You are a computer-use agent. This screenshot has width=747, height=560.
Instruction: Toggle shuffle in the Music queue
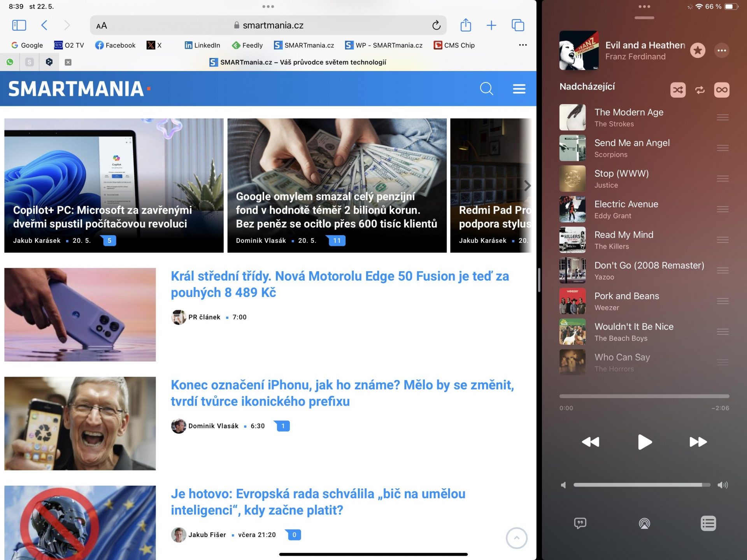[x=678, y=90]
